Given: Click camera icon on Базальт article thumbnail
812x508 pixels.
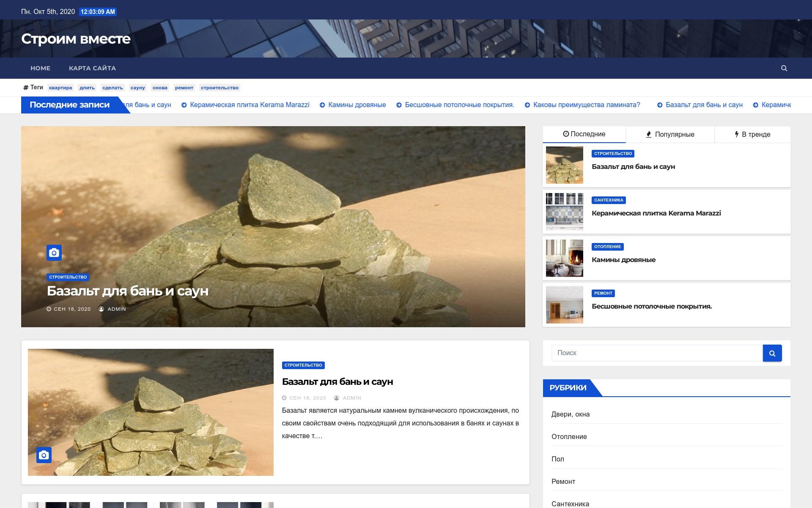Looking at the screenshot, I should click(44, 455).
